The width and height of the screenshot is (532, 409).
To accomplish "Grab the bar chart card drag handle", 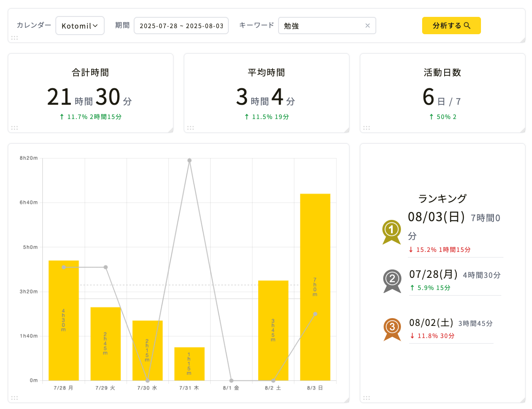I will [14, 398].
